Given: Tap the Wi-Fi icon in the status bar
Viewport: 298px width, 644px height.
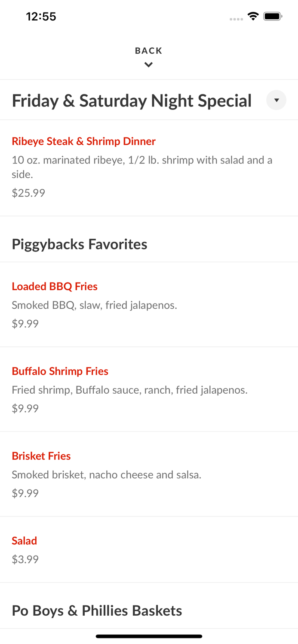Looking at the screenshot, I should (253, 15).
